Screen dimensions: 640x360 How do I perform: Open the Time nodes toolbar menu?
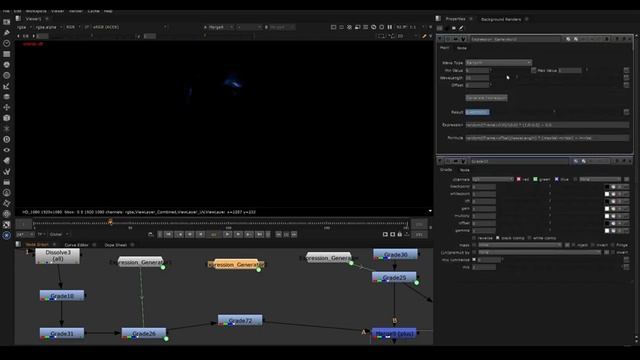pyautogui.click(x=7, y=43)
